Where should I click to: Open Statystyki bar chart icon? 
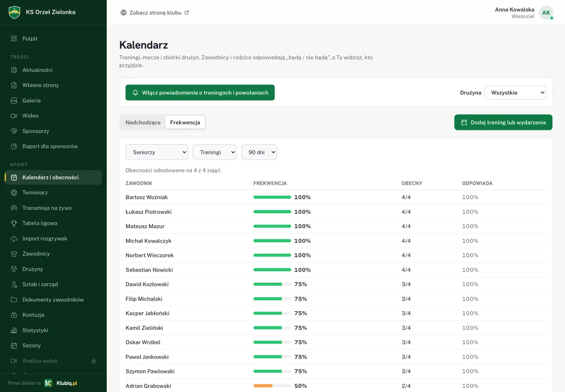point(14,330)
